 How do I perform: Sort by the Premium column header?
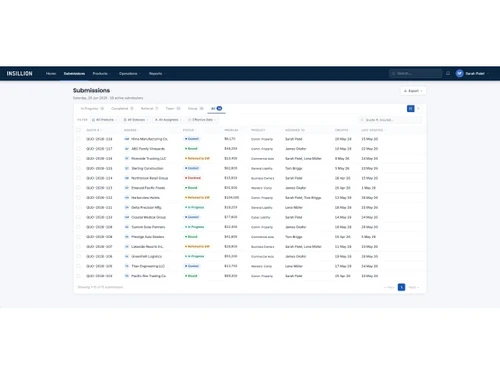coord(232,130)
